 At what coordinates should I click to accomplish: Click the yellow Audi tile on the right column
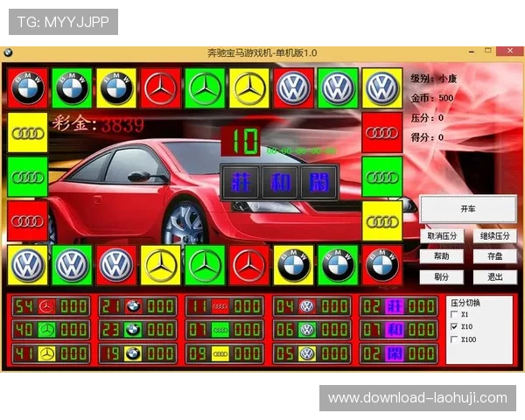click(x=381, y=220)
